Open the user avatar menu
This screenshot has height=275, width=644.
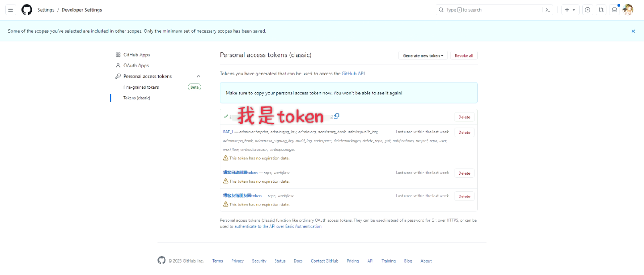click(628, 10)
